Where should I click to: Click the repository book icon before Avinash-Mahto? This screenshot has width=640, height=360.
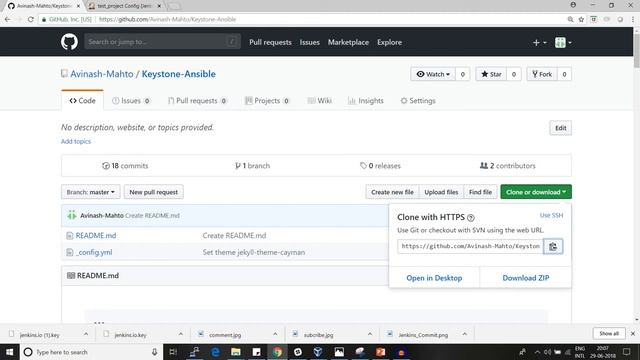64,73
